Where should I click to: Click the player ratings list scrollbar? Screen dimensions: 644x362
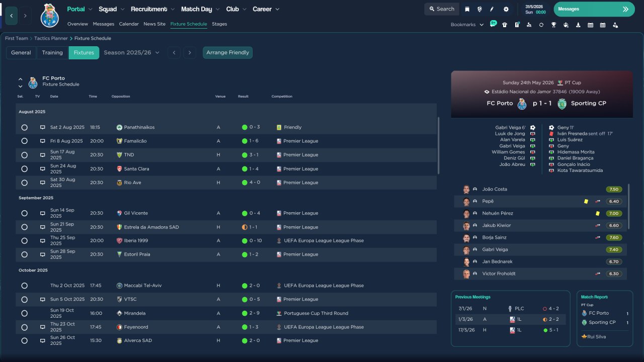click(x=629, y=206)
